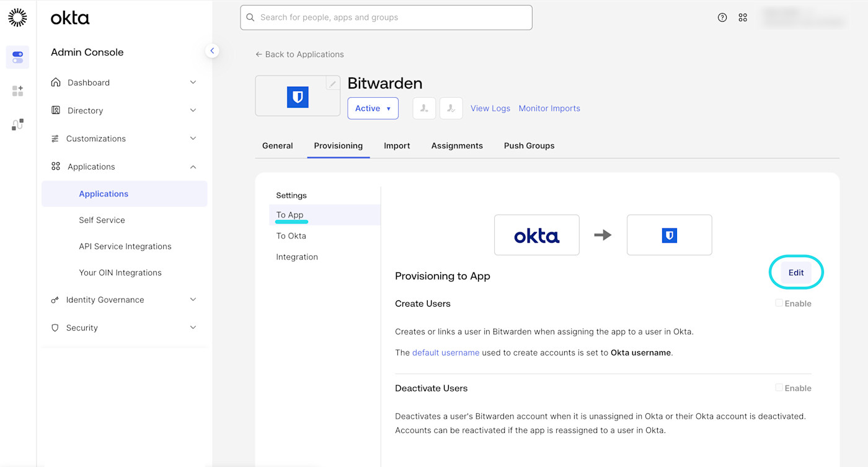Expand the Dashboard menu chevron

point(193,82)
